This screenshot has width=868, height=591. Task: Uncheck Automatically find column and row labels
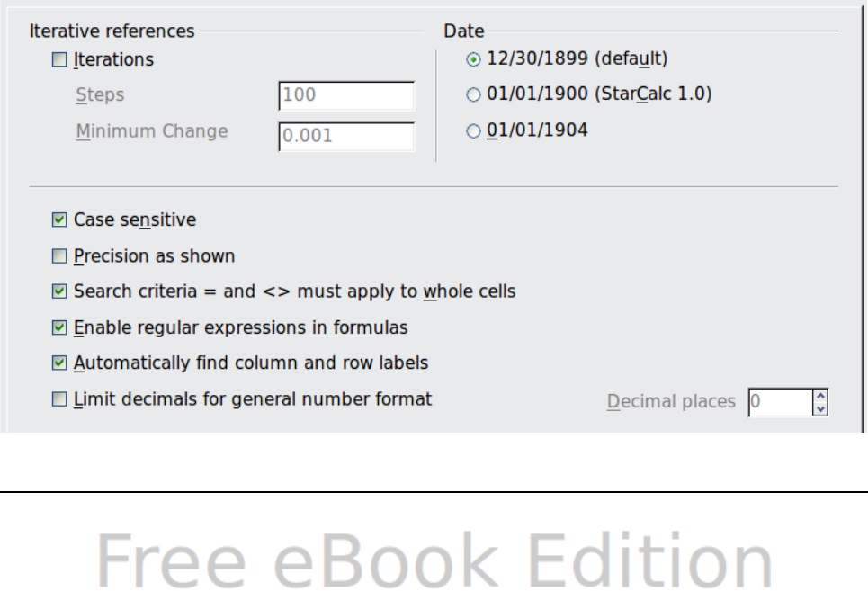59,363
